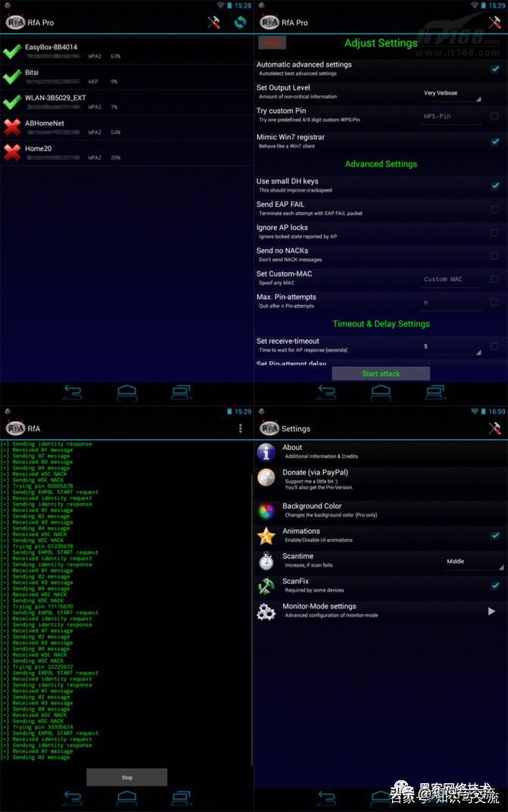Tap the Scantime stopwatch icon

pos(266,561)
